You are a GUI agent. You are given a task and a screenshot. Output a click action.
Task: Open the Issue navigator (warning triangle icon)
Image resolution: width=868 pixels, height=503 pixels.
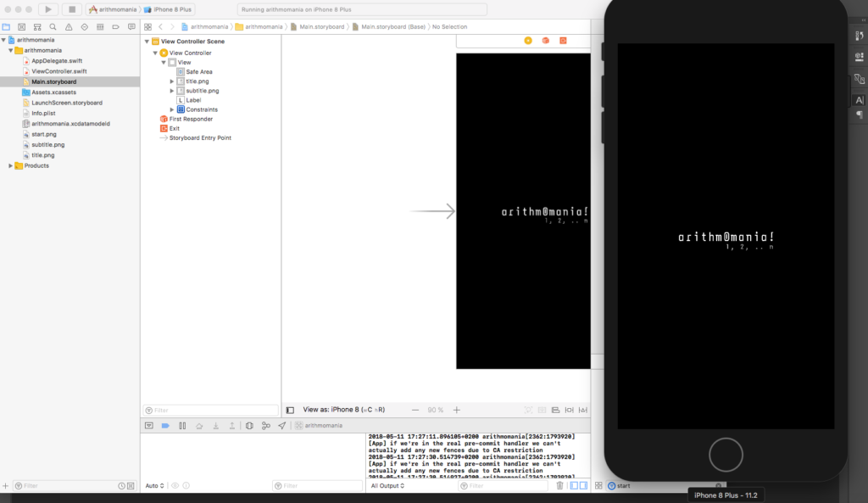click(68, 27)
